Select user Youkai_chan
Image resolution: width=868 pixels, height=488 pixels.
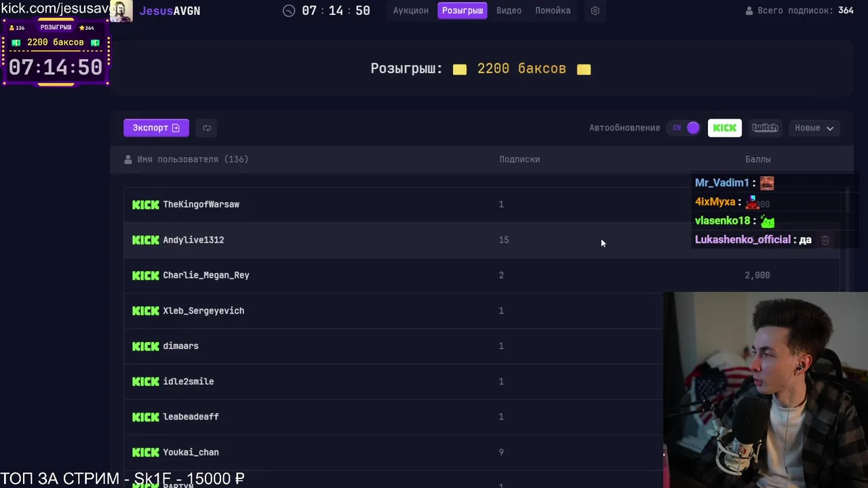click(x=191, y=452)
